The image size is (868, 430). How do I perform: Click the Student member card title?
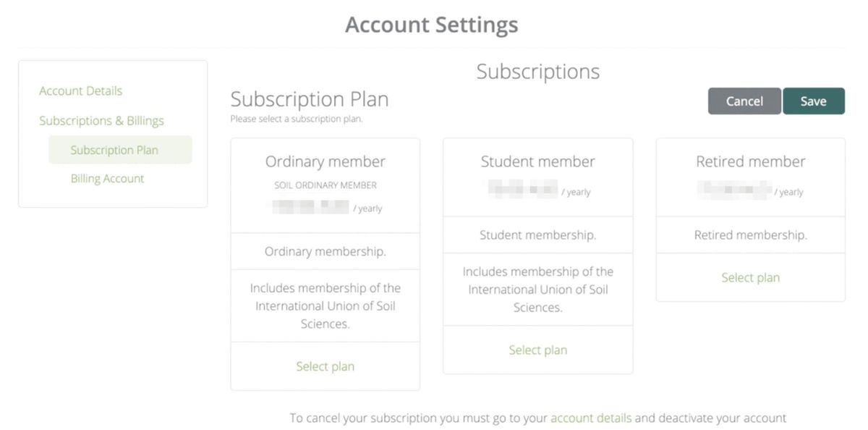(537, 162)
